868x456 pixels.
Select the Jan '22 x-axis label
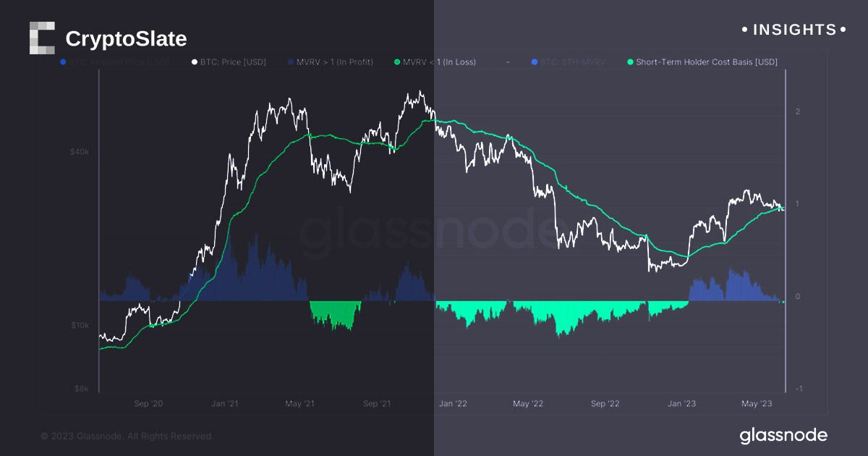453,404
